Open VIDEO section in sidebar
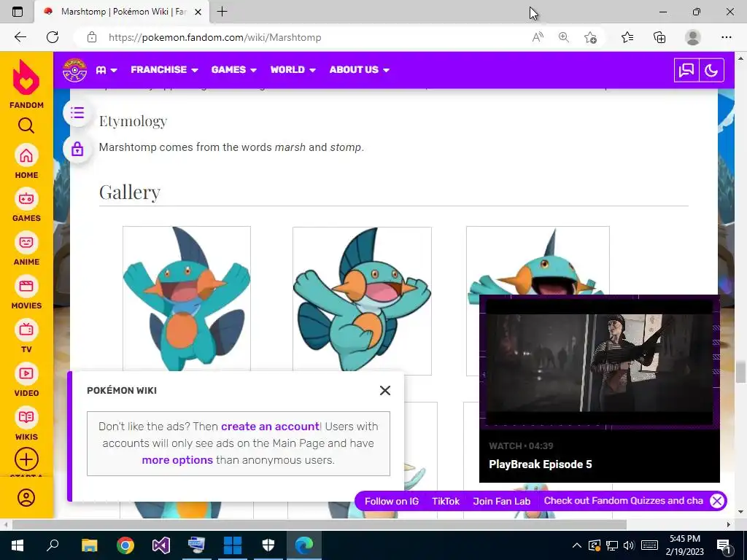Screen dimensions: 747x560 [x=26, y=380]
